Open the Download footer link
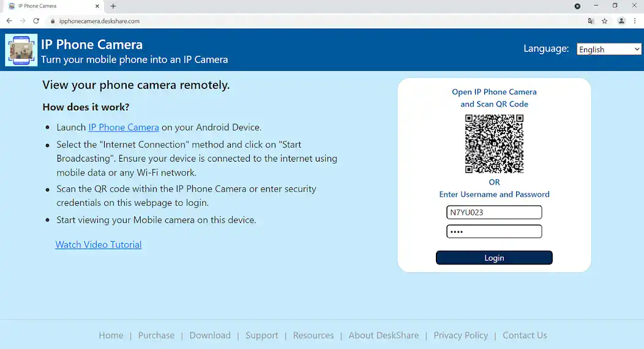644x349 pixels. click(x=210, y=336)
